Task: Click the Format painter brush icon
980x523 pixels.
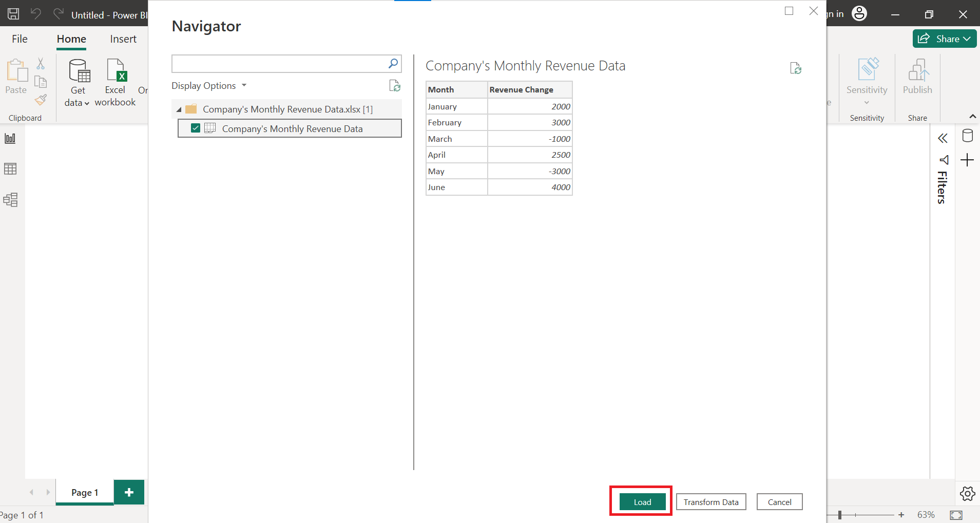Action: (41, 100)
